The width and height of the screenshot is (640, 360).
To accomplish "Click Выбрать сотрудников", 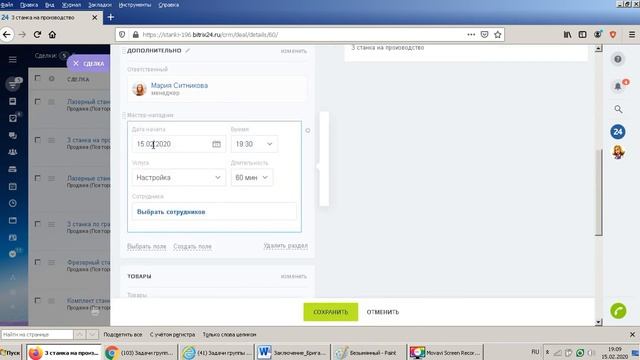I will coord(171,212).
